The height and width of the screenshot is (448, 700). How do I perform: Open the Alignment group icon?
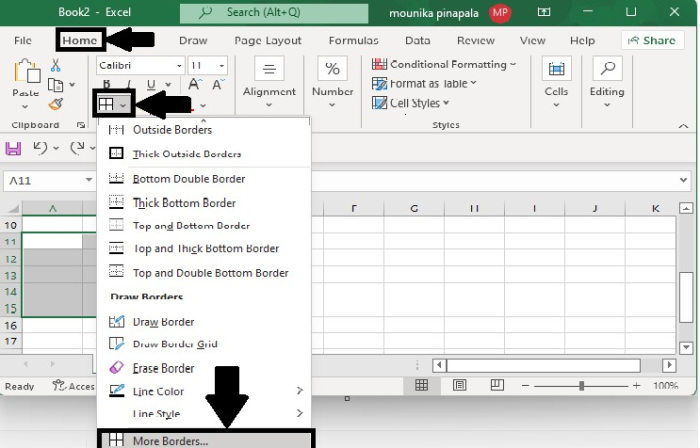[x=269, y=69]
